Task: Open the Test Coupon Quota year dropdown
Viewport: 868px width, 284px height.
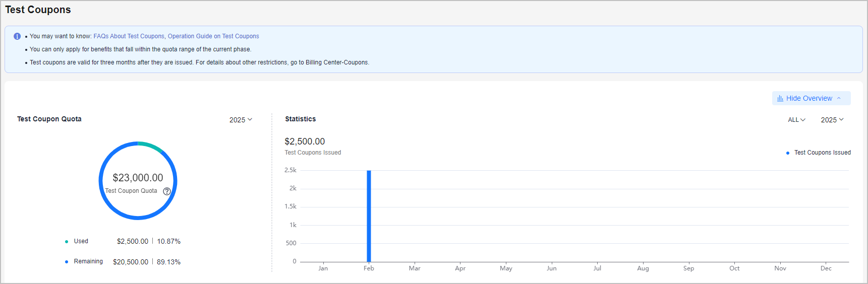Action: (241, 120)
